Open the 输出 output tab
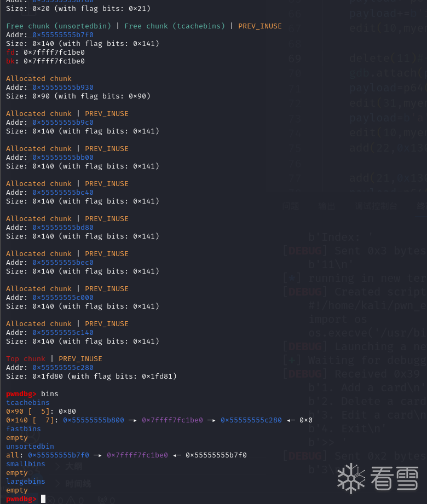 327,206
